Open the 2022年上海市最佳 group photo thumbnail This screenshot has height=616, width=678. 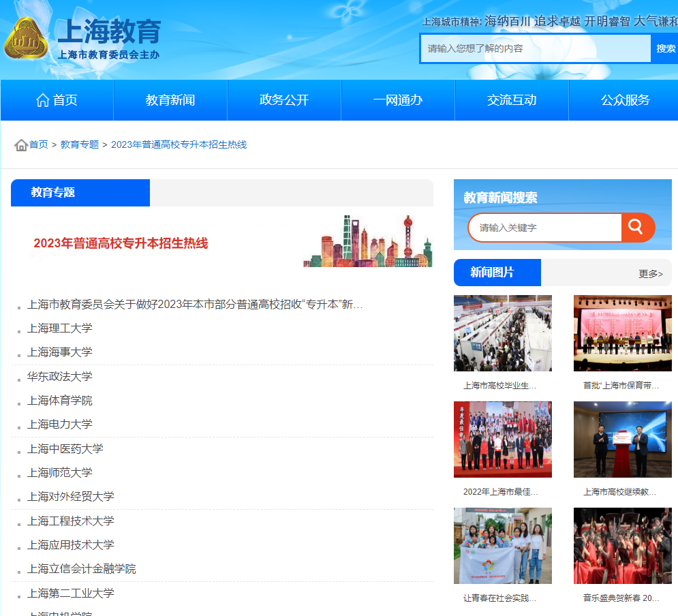[x=503, y=440]
